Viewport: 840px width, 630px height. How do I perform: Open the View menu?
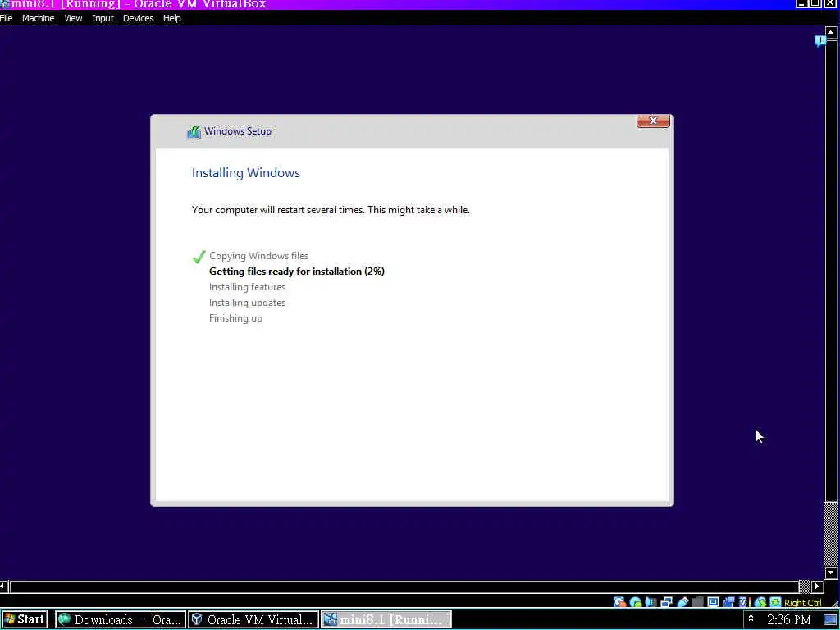pyautogui.click(x=73, y=18)
